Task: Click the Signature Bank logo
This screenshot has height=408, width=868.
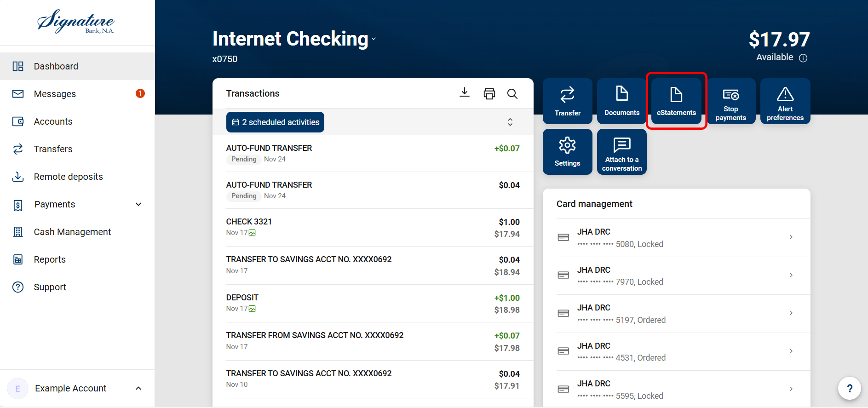Action: click(x=76, y=22)
